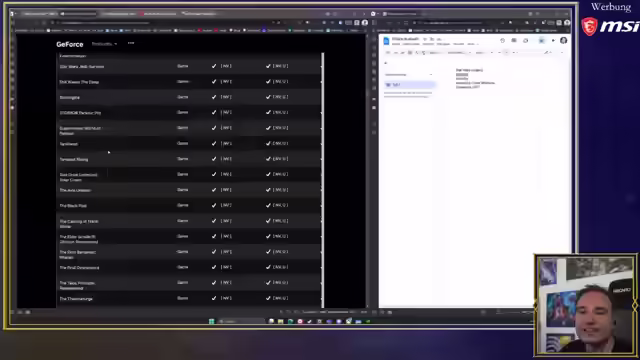Open the three-dots menu in GeForce header
640x360 pixels.
click(131, 43)
